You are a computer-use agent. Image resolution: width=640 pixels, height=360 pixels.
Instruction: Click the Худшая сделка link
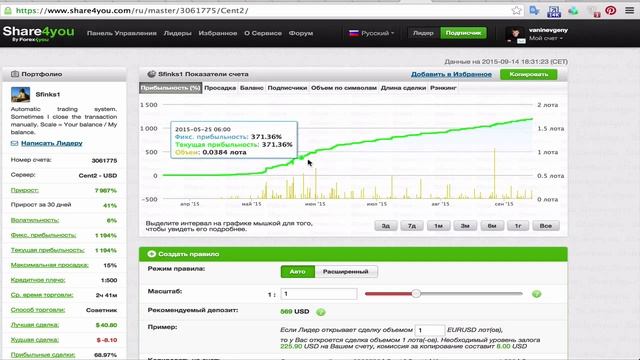[x=35, y=340]
